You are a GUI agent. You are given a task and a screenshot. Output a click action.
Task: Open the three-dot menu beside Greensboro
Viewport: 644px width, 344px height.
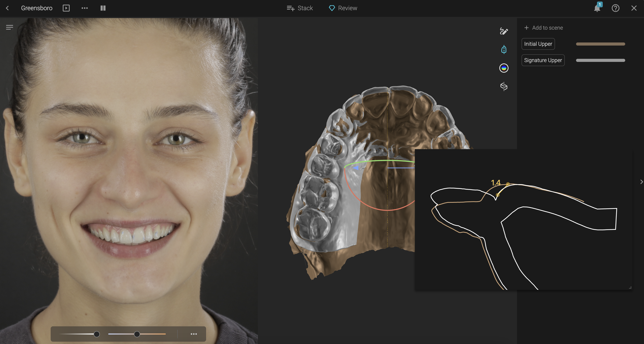coord(84,8)
